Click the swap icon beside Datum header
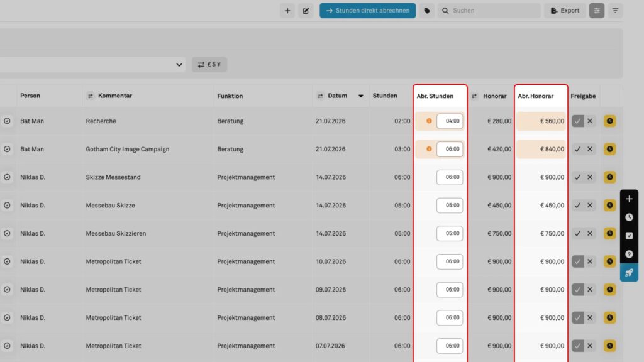Image resolution: width=644 pixels, height=362 pixels. click(x=320, y=96)
